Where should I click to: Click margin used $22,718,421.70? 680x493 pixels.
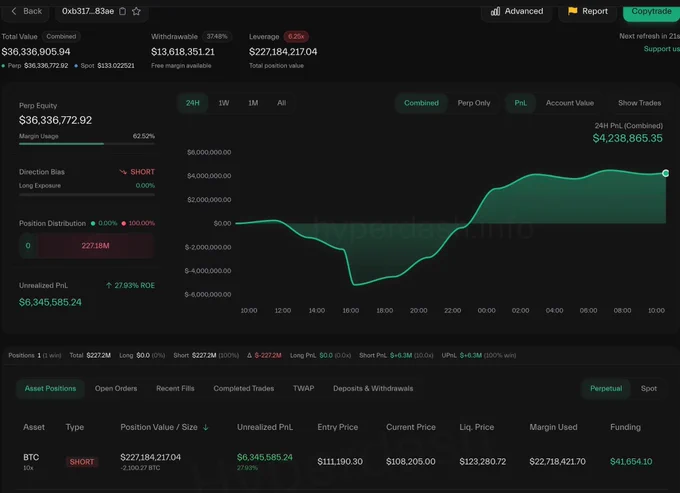[x=557, y=462]
